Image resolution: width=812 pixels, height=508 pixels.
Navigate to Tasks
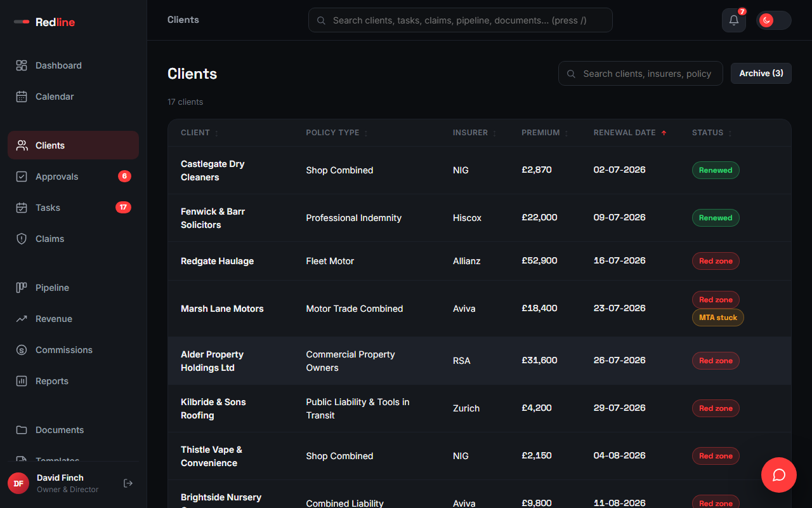coord(73,208)
